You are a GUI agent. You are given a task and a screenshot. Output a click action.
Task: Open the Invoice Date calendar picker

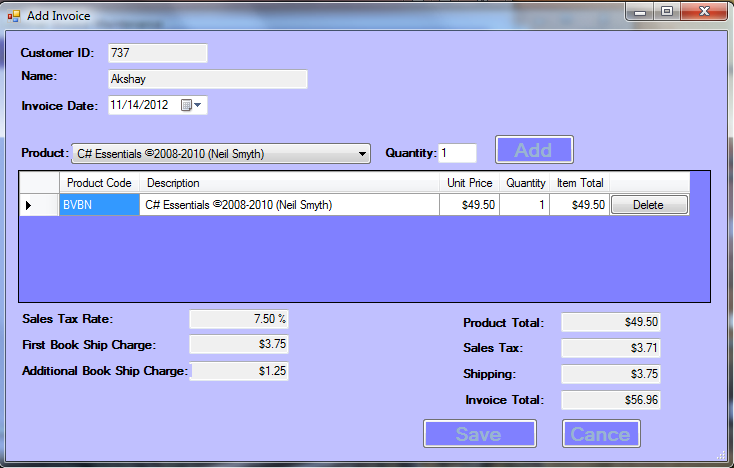[x=191, y=105]
